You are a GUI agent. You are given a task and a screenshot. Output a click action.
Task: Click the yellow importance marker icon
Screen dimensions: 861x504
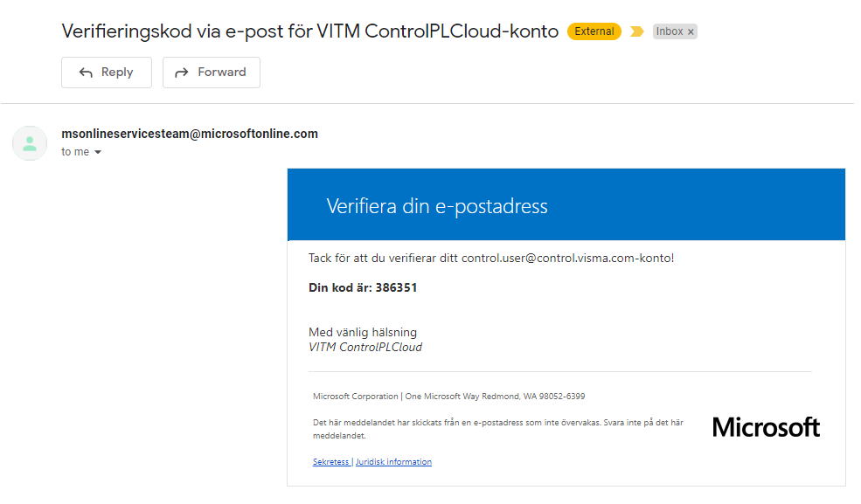click(x=637, y=31)
